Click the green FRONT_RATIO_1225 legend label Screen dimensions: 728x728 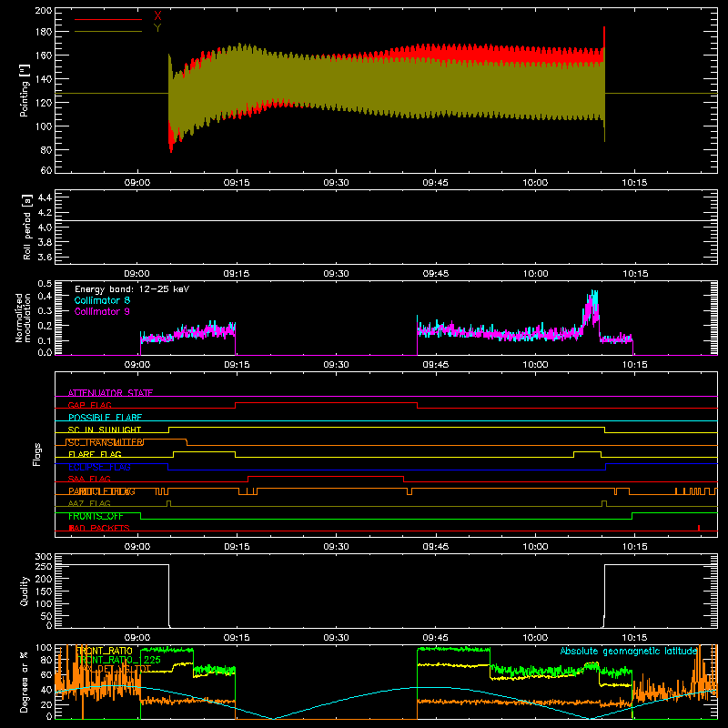tap(119, 660)
